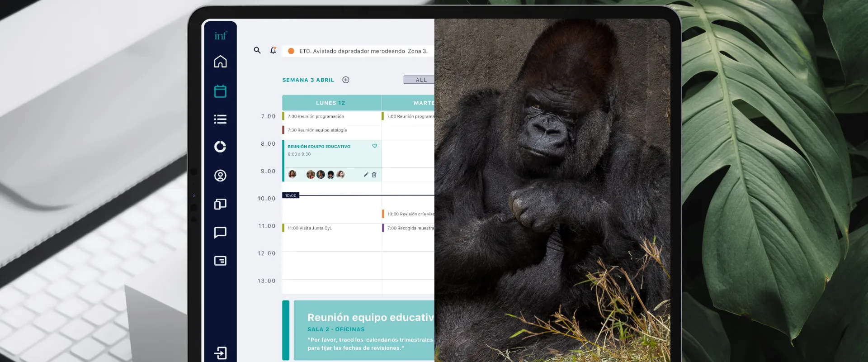Open the wallet card sidebar icon
The image size is (868, 362).
pos(220,261)
